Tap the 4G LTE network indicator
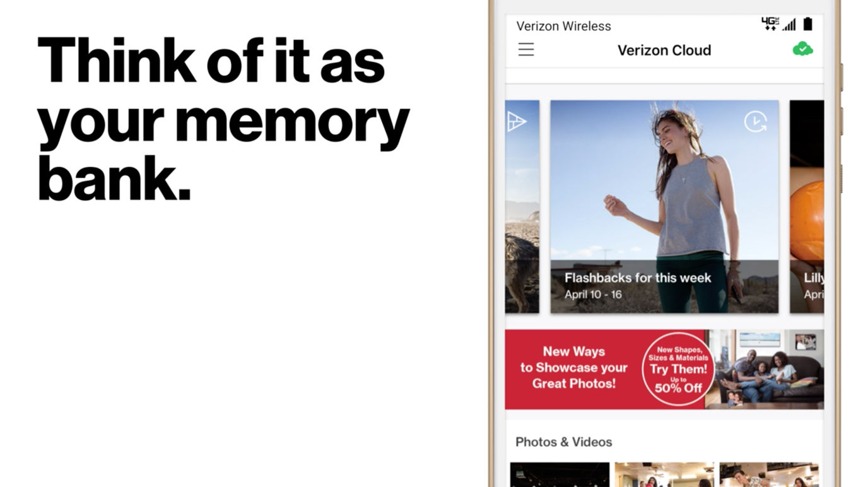This screenshot has width=868, height=487. coord(770,24)
